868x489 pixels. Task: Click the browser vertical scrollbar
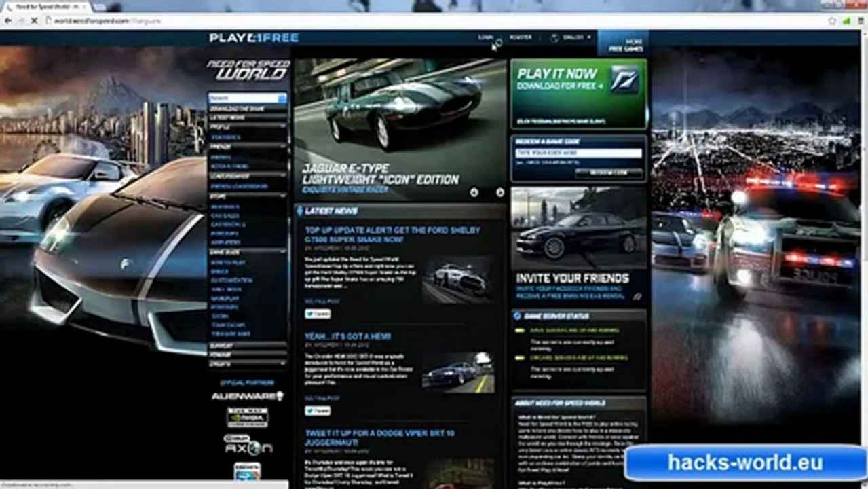coord(863,258)
